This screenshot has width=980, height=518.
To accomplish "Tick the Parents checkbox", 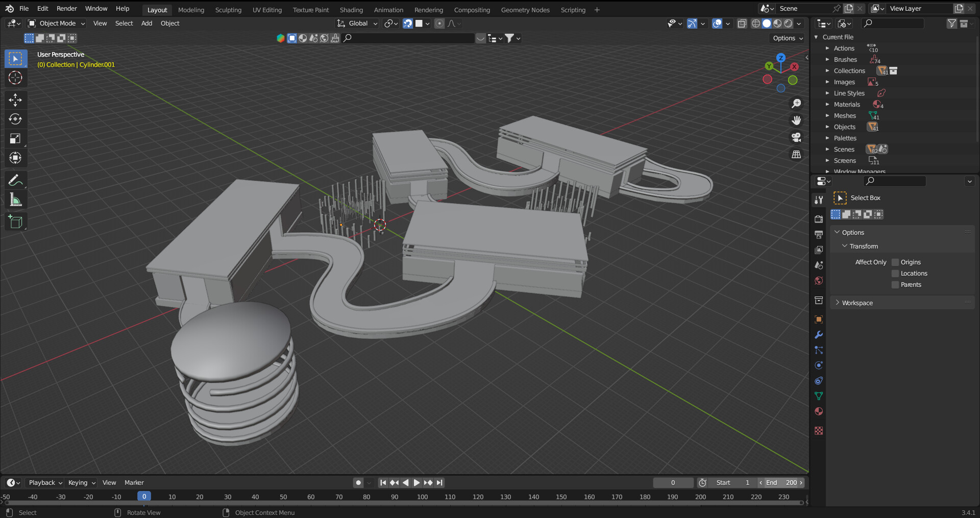I will tap(895, 285).
